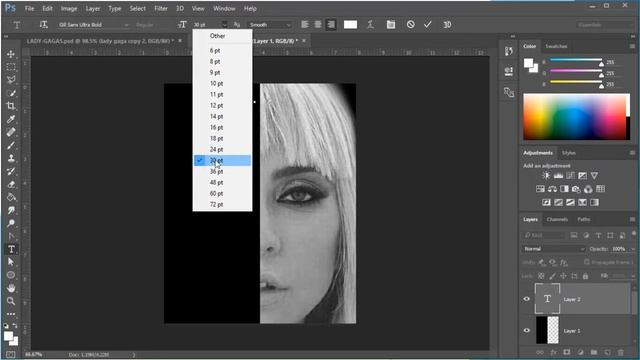Click the white text color swatch
The height and width of the screenshot is (360, 640).
(x=350, y=24)
